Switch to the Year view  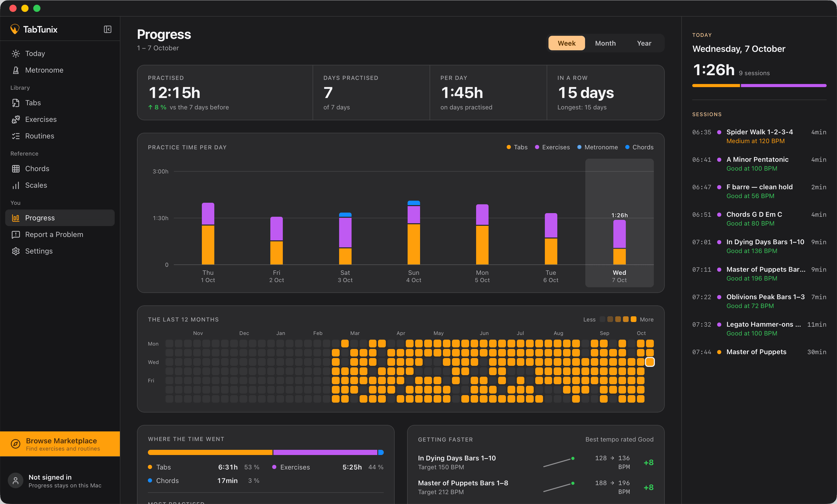(644, 43)
